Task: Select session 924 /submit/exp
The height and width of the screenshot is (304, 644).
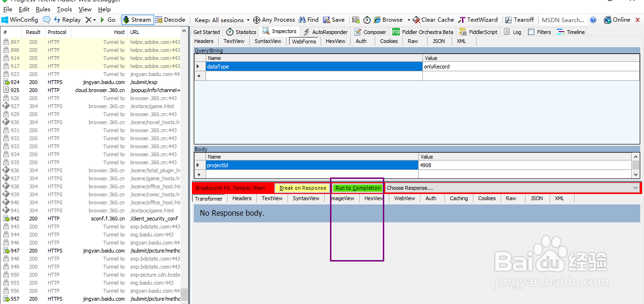Action: tap(91, 82)
